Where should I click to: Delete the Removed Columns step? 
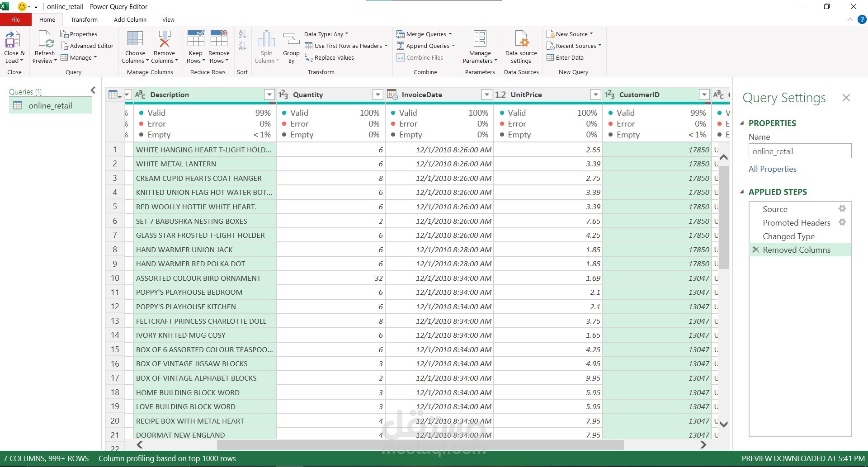click(755, 250)
